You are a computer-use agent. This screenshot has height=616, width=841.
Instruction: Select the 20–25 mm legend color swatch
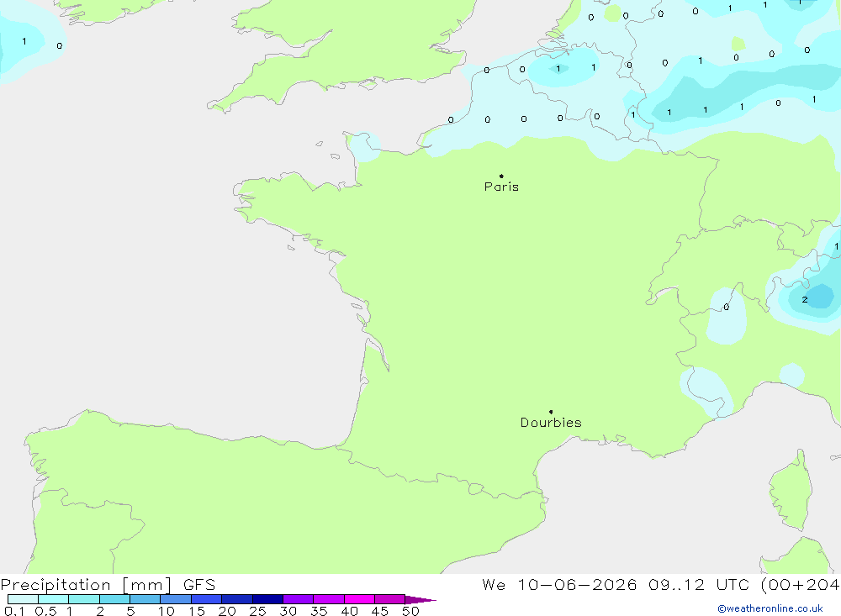(x=237, y=599)
